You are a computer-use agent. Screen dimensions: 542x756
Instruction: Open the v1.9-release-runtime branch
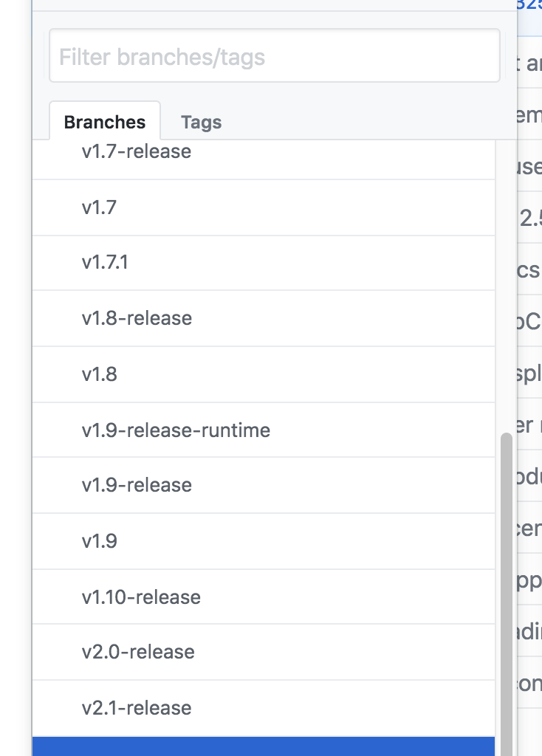(x=176, y=430)
